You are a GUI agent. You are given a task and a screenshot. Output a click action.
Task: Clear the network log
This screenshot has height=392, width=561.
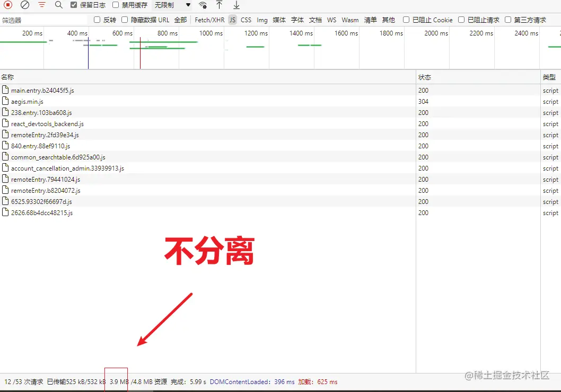(25, 5)
